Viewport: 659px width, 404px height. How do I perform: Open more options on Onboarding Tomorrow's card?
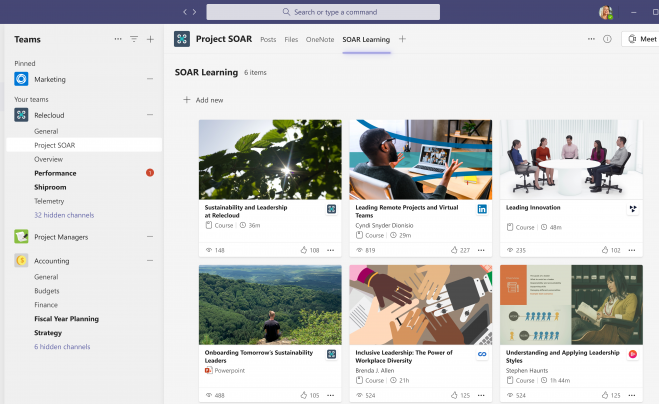coord(331,395)
